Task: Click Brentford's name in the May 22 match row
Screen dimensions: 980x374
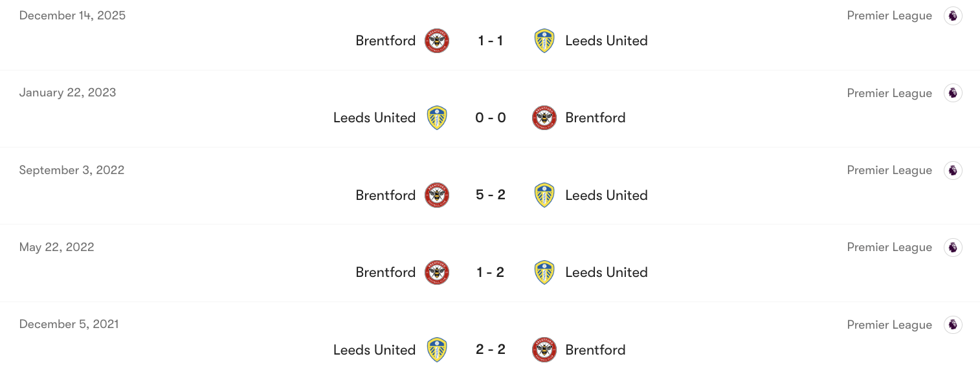Action: 385,272
